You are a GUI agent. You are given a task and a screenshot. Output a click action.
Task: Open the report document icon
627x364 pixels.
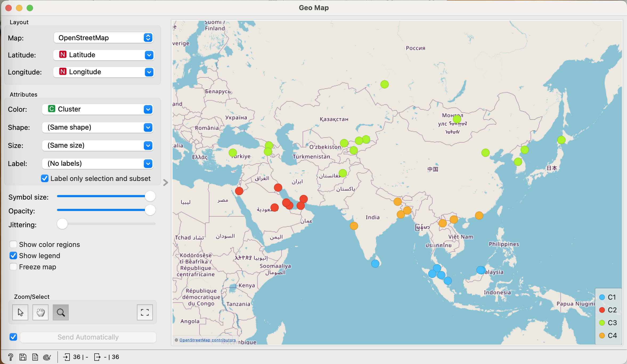pyautogui.click(x=35, y=357)
